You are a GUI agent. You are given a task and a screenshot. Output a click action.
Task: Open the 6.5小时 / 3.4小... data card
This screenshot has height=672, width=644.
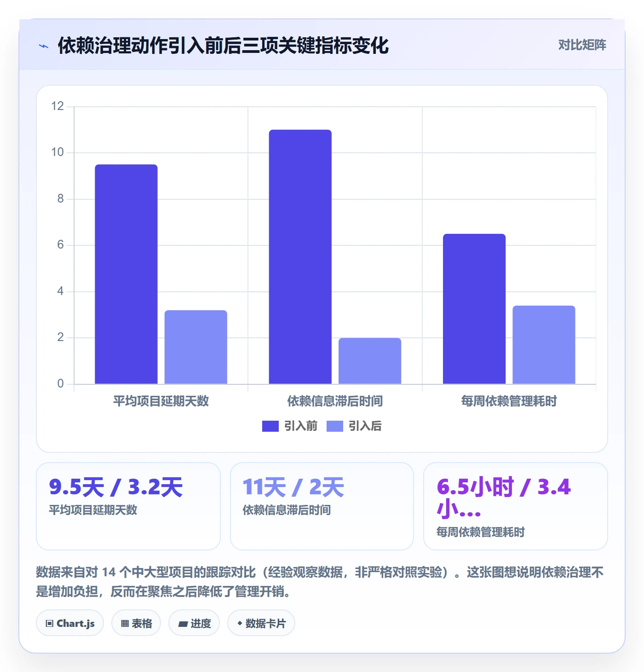[x=516, y=506]
